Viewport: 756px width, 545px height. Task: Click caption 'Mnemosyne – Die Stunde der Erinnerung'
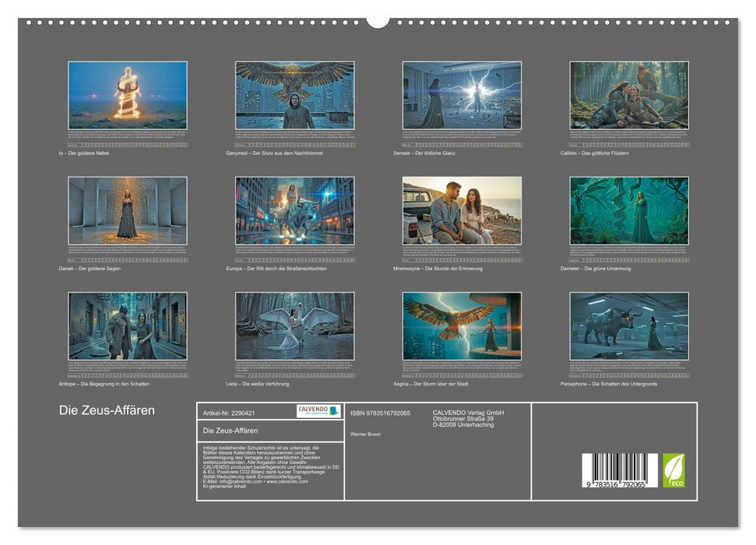coord(438,269)
